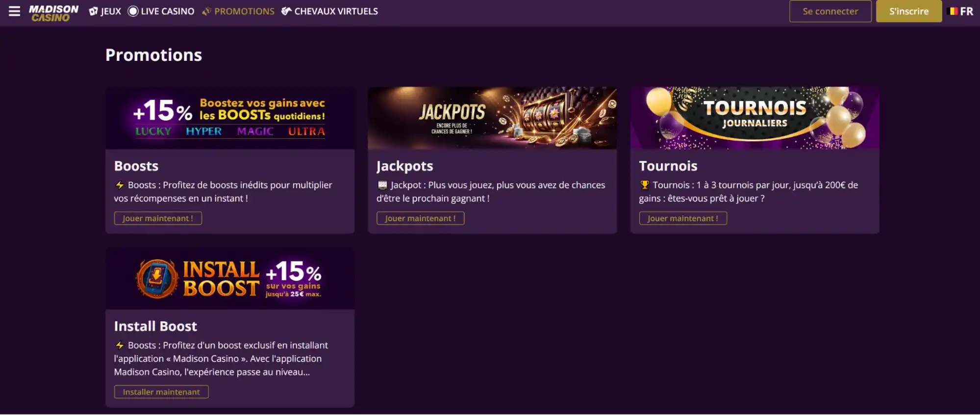Go to Chevaux Virtuels section
980x415 pixels.
[x=336, y=11]
